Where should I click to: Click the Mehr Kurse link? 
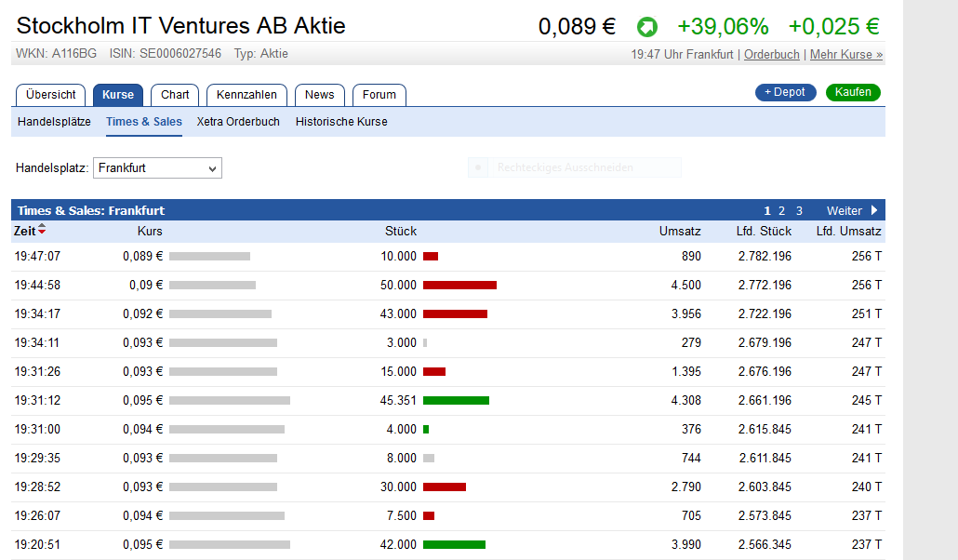click(x=845, y=55)
